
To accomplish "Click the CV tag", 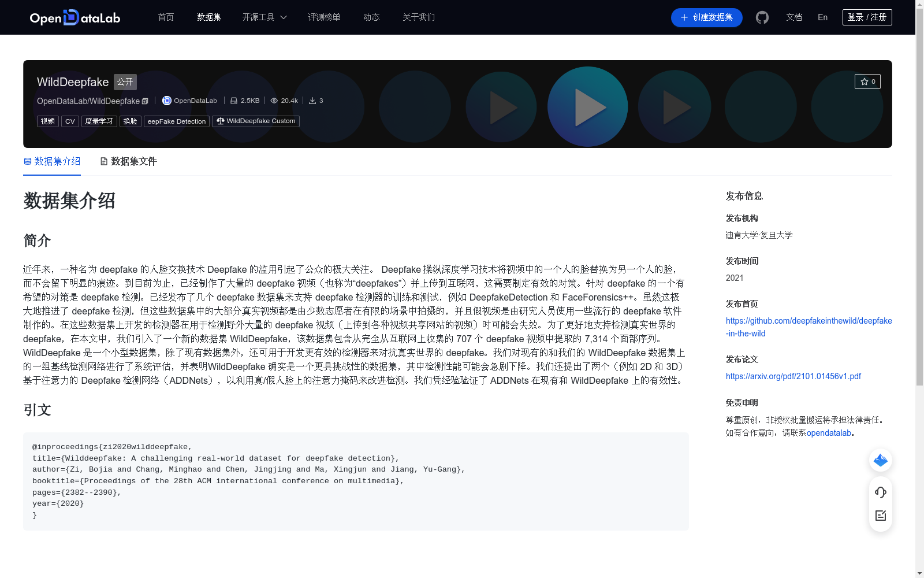I will [70, 121].
